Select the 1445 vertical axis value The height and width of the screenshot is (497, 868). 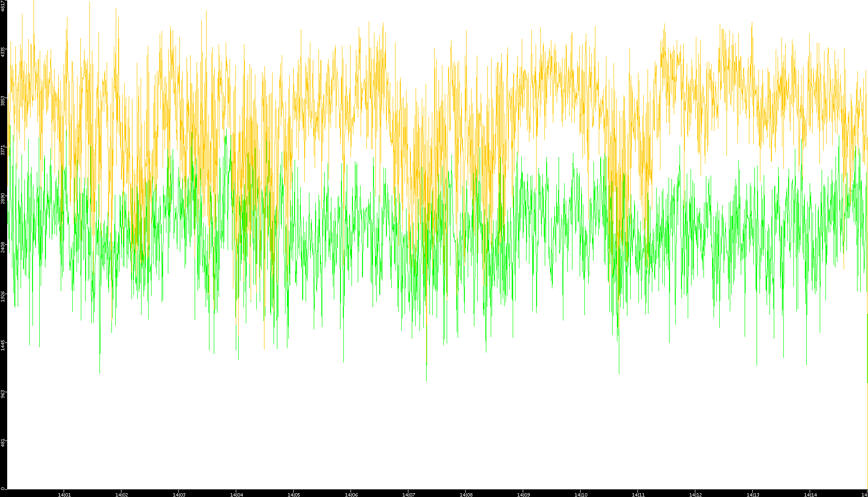pyautogui.click(x=3, y=345)
